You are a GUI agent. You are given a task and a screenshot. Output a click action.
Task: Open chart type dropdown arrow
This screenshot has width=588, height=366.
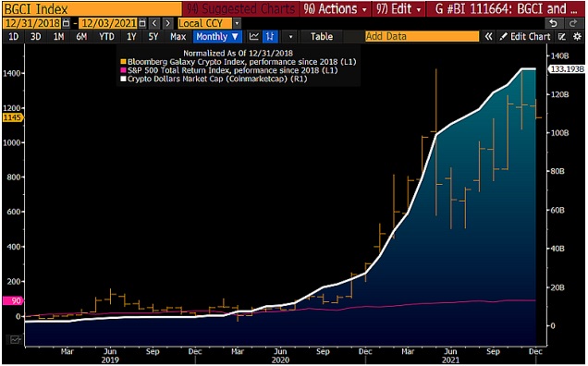tap(290, 37)
